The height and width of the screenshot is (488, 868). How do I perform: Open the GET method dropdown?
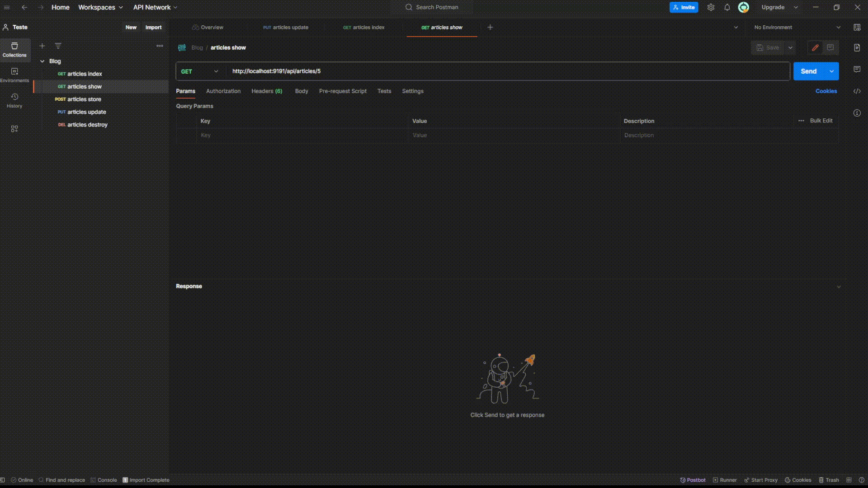pyautogui.click(x=200, y=71)
